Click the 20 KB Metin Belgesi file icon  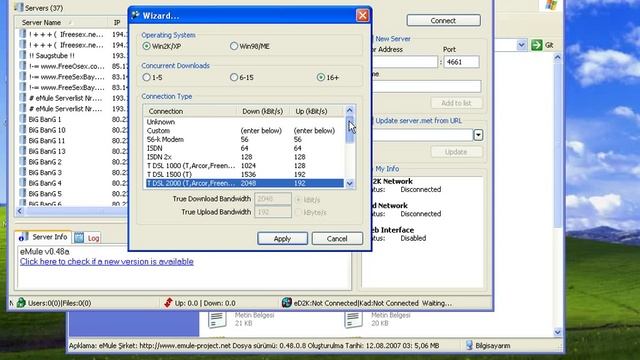[x=353, y=320]
